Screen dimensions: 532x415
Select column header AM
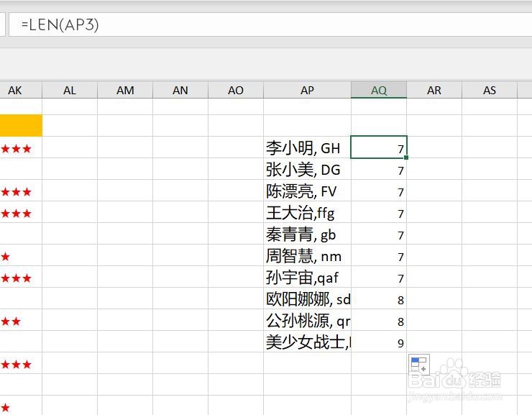(125, 90)
